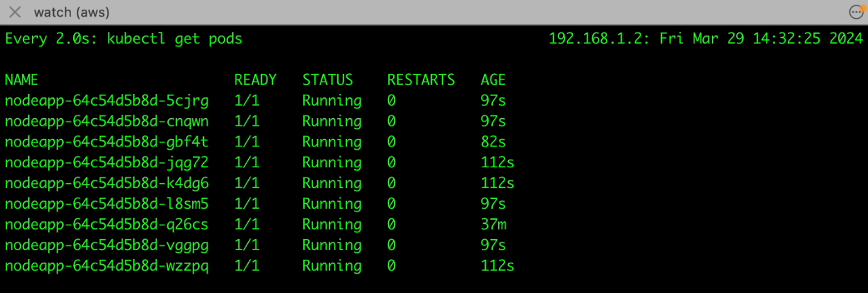Screen dimensions: 868x293
Task: Select the watch (aws) tab title
Action: 72,12
